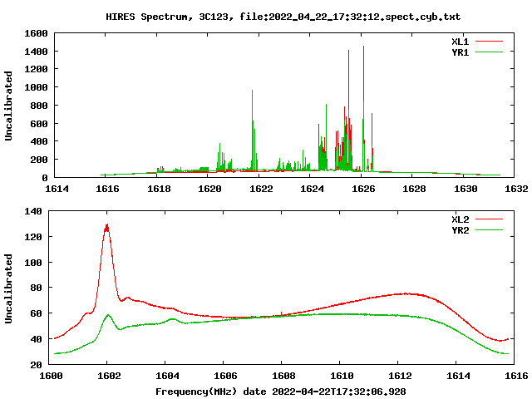Click the 20 y-axis tick label
The width and height of the screenshot is (532, 399).
pyautogui.click(x=37, y=365)
